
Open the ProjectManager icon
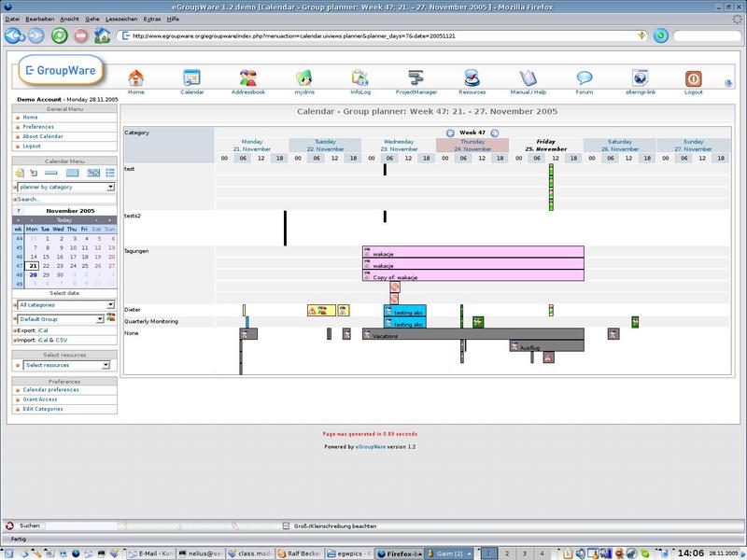[417, 78]
